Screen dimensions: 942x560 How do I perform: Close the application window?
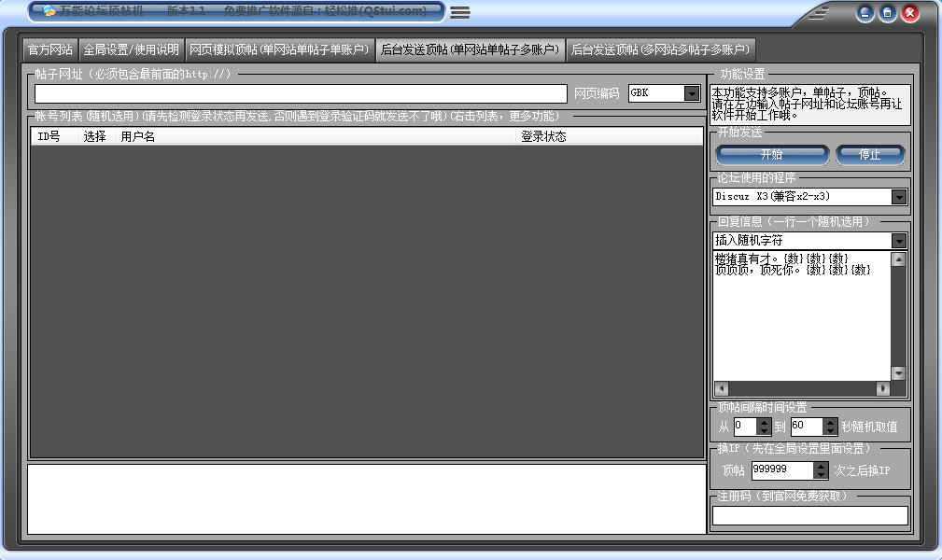pyautogui.click(x=909, y=13)
